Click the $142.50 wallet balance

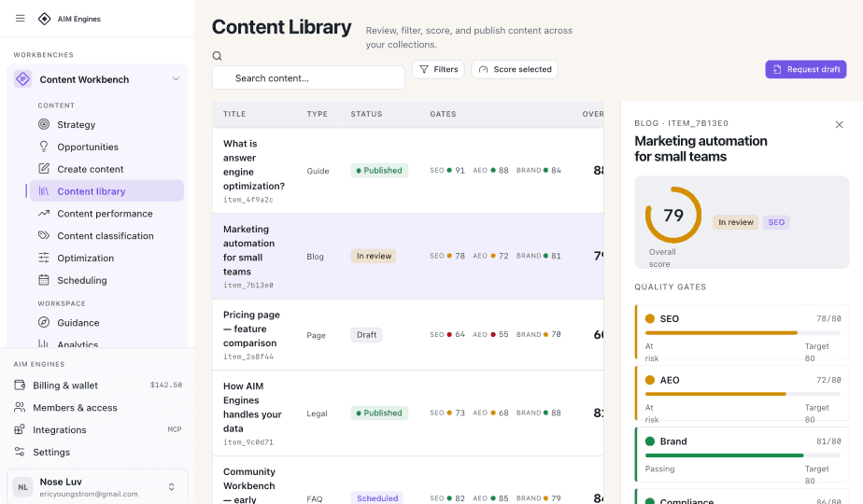[165, 385]
